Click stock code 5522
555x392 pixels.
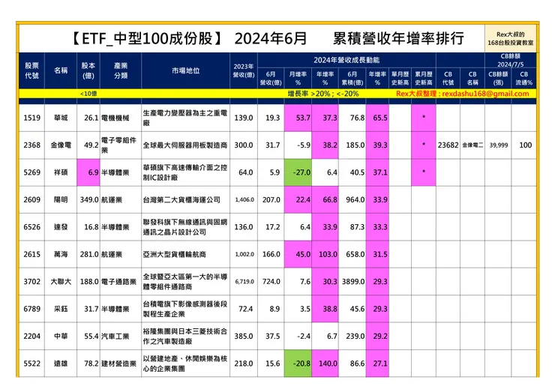coord(31,364)
